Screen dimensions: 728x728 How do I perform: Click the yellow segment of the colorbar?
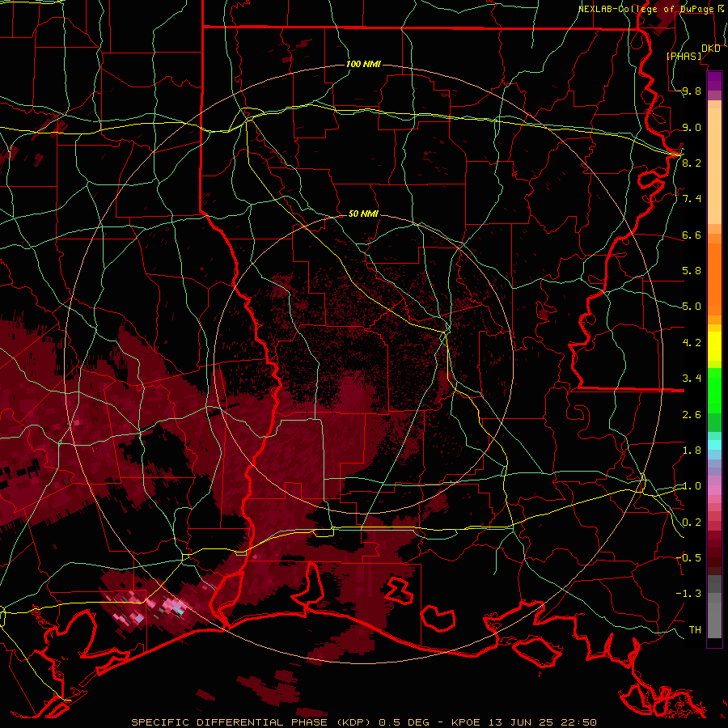[x=714, y=346]
